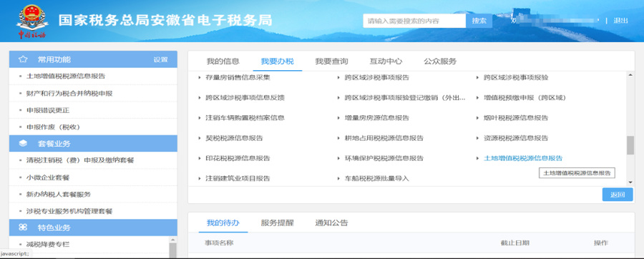Open highlighted 土地增值税税源信息报告 in main panel

click(x=523, y=158)
